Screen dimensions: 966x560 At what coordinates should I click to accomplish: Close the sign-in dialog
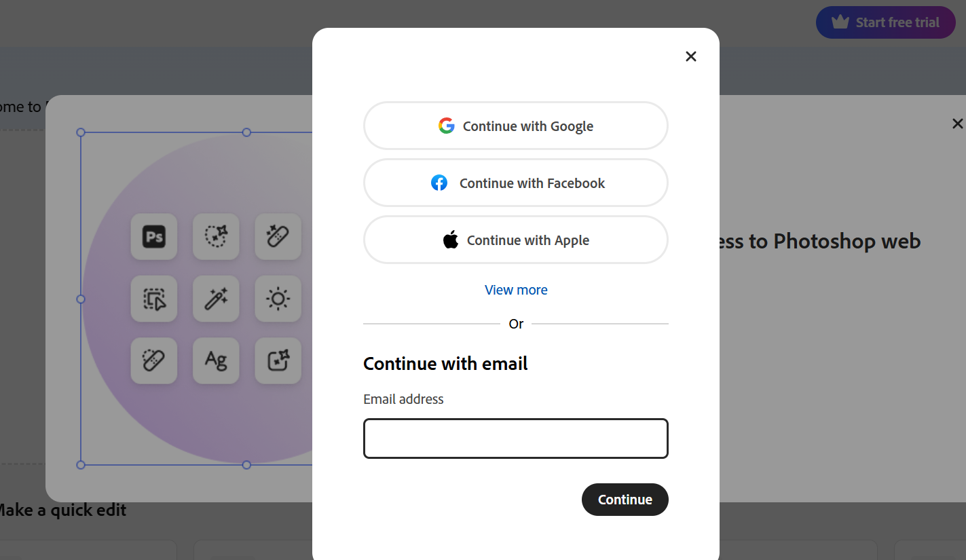point(691,56)
